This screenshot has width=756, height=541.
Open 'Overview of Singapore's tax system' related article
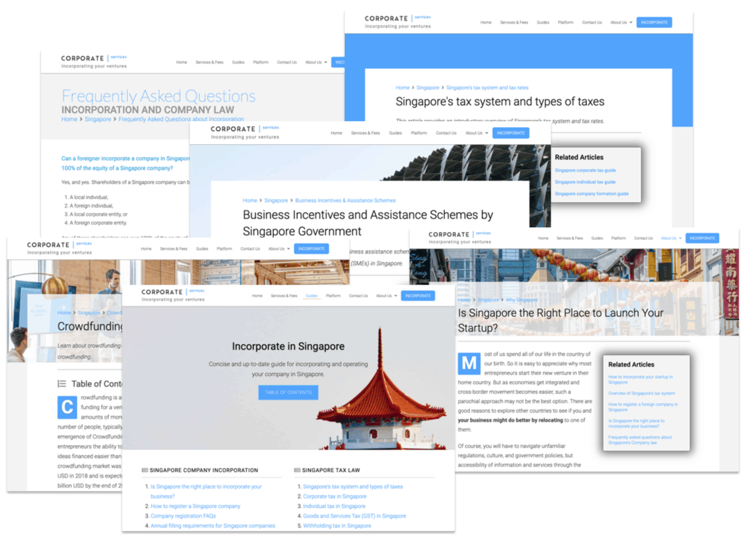point(642,394)
